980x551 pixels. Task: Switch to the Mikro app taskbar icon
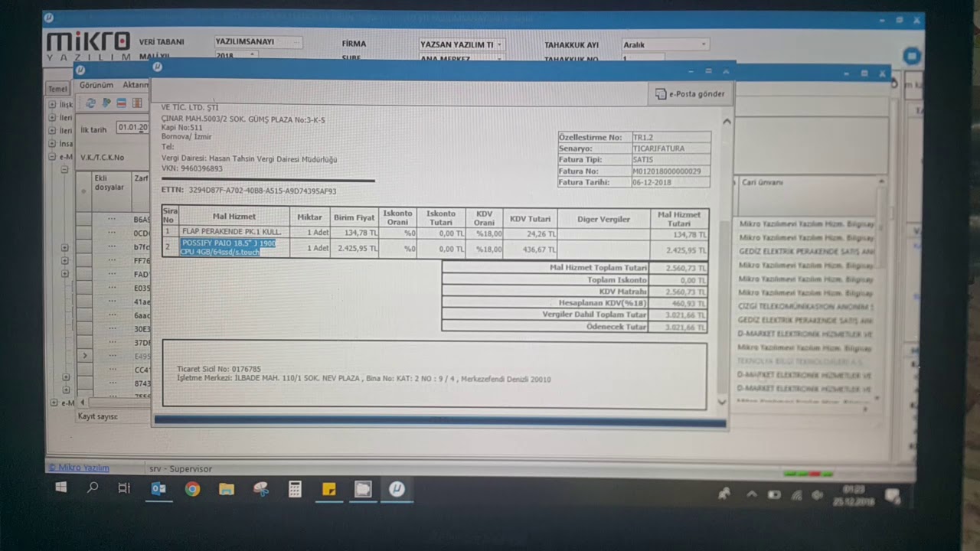pyautogui.click(x=397, y=488)
